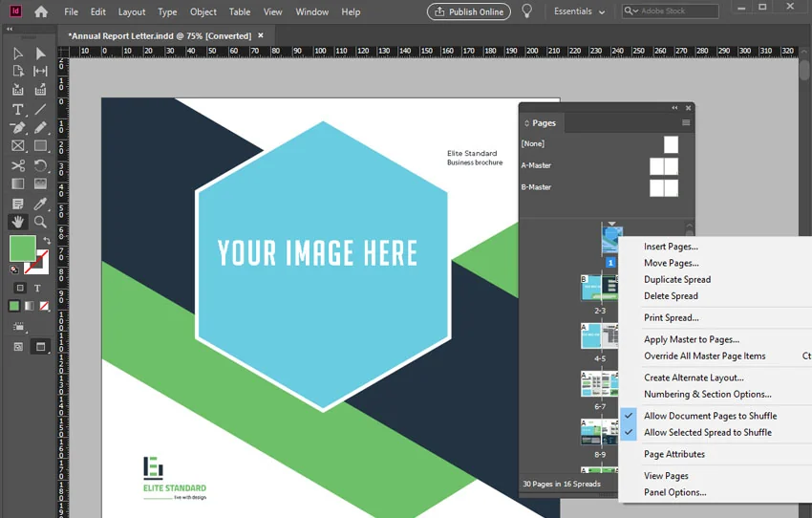The width and height of the screenshot is (812, 518).
Task: Open the Layout menu
Action: tap(132, 11)
